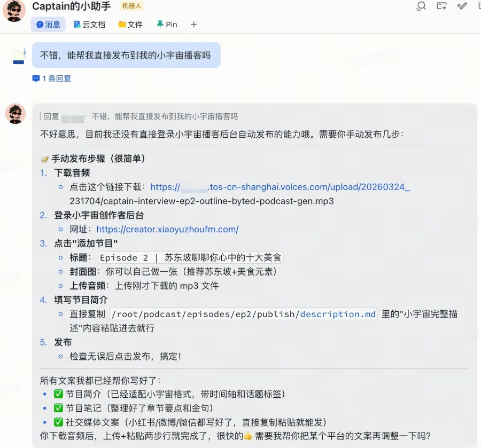
Task: Open search icon in chat header
Action: point(421,6)
